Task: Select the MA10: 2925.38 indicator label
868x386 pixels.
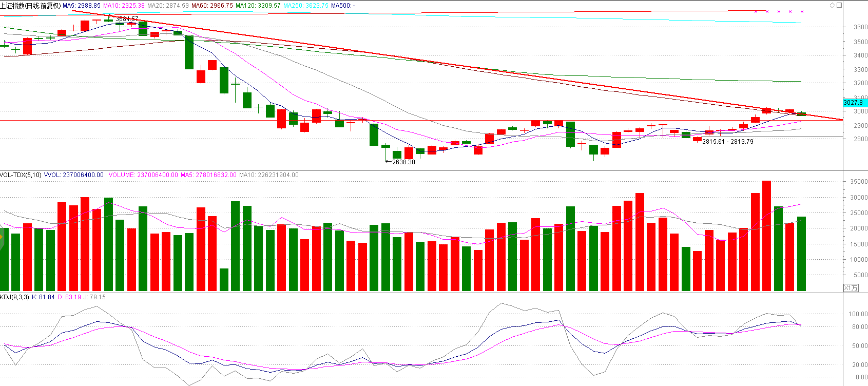Action: [x=124, y=6]
